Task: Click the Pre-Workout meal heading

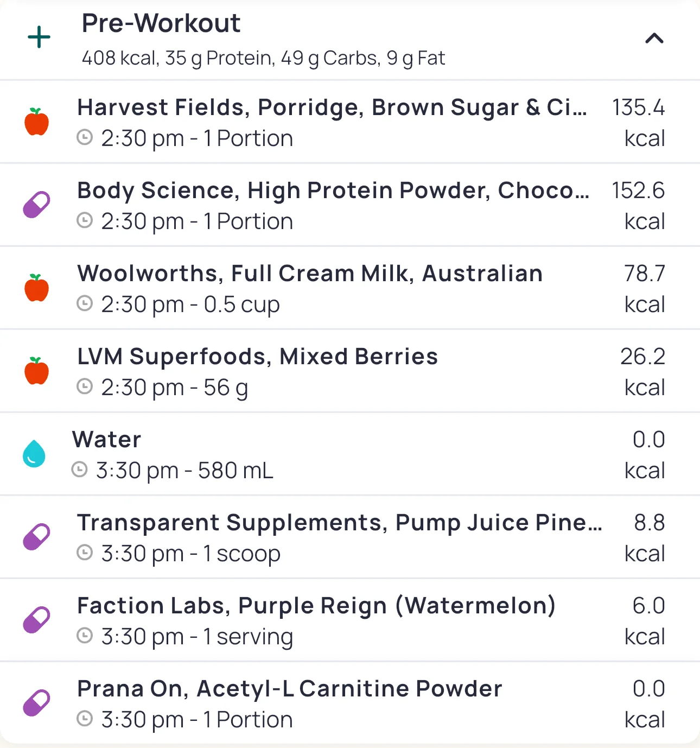Action: coord(161,23)
